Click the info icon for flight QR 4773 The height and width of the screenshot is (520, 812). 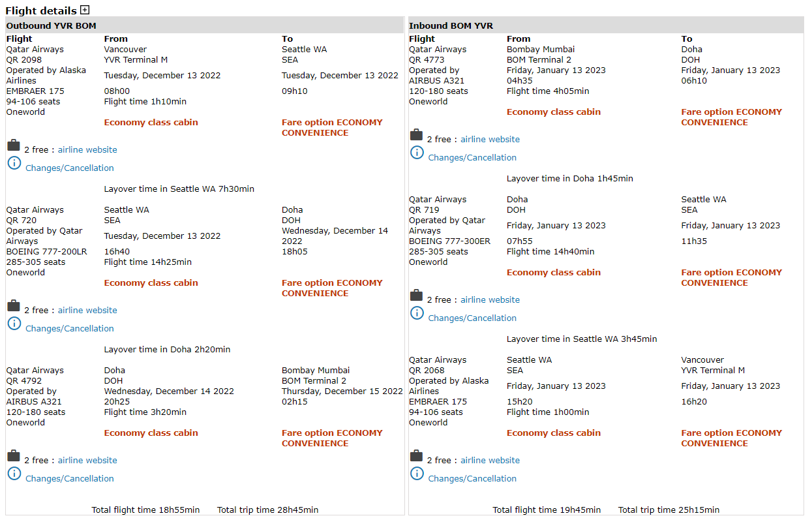(x=417, y=153)
